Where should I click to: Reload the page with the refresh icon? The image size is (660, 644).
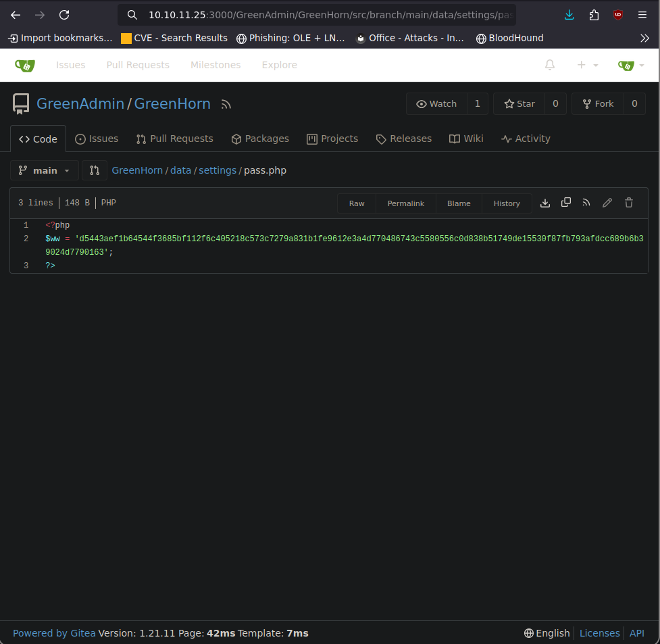coord(64,15)
